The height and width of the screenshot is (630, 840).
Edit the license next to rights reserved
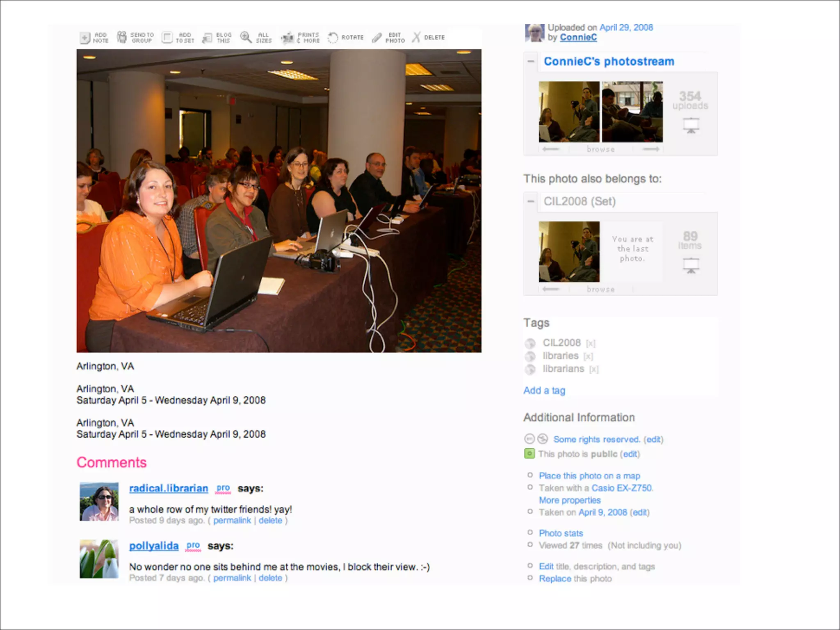pos(653,439)
